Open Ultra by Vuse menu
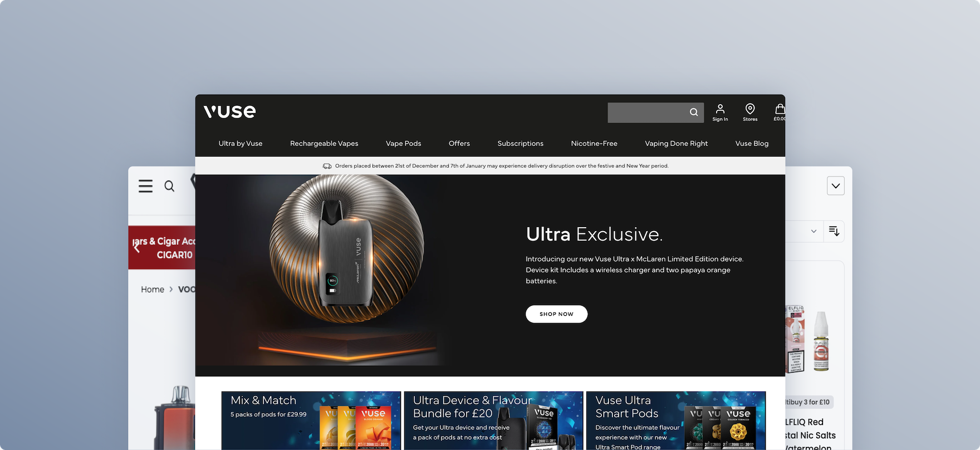 pos(241,144)
